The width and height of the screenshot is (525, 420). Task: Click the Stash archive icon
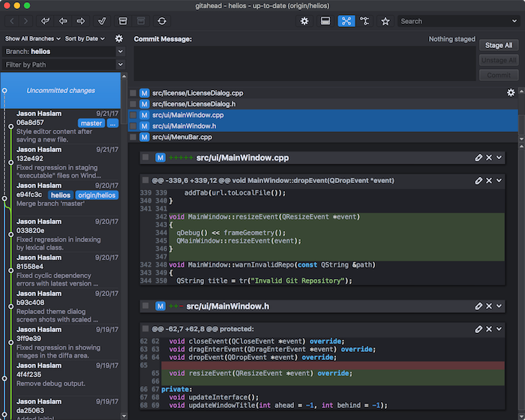tap(123, 21)
